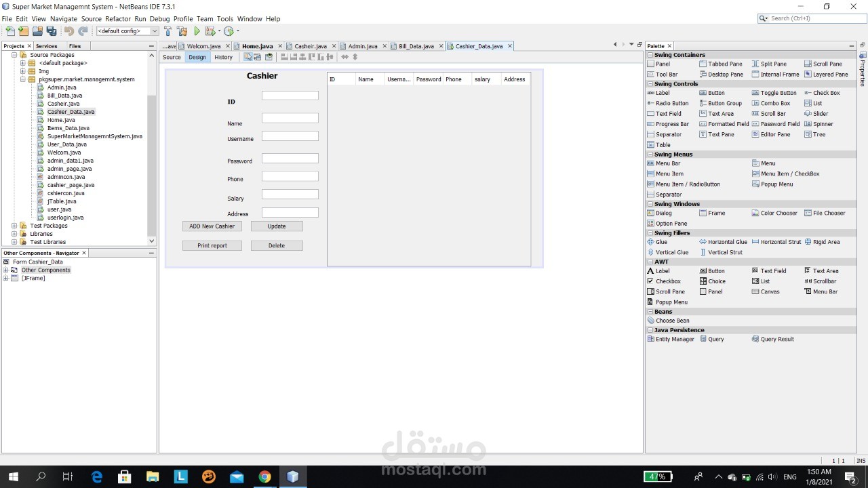Click the Username text field on form
The width and height of the screenshot is (868, 488).
coord(290,136)
